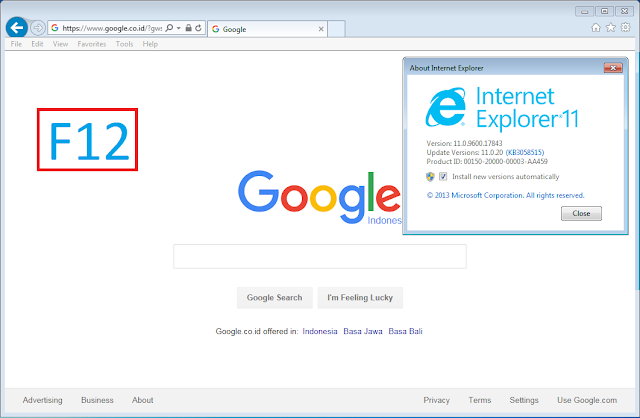Image resolution: width=640 pixels, height=418 pixels.
Task: Open the Edit menu
Action: pos(37,44)
